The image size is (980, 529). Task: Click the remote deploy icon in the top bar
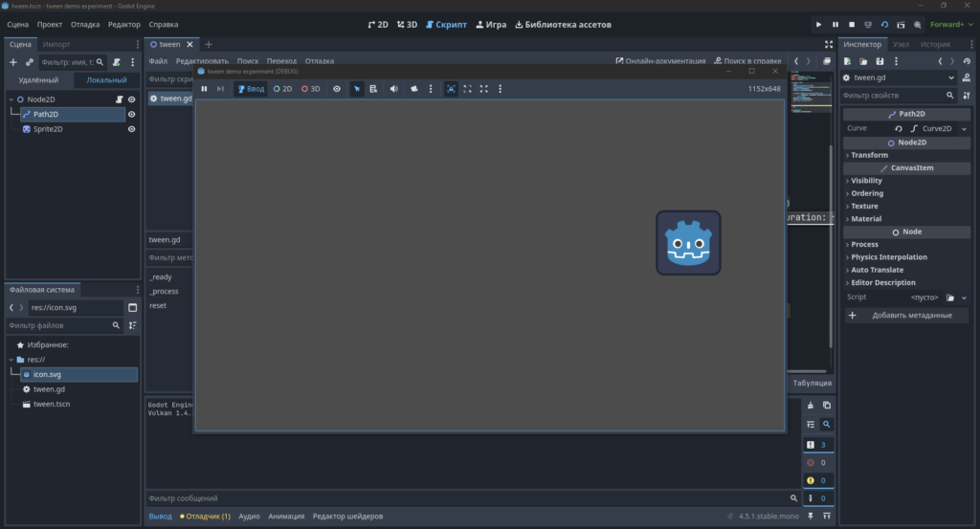point(867,24)
